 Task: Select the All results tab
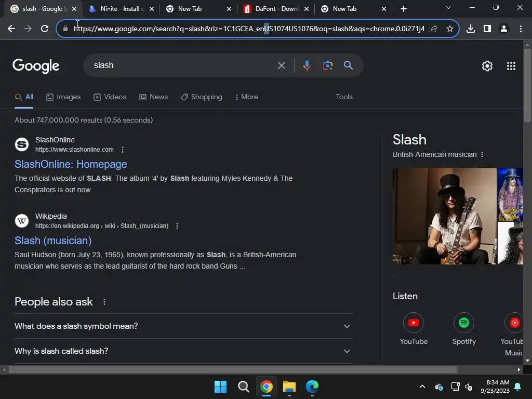point(24,97)
